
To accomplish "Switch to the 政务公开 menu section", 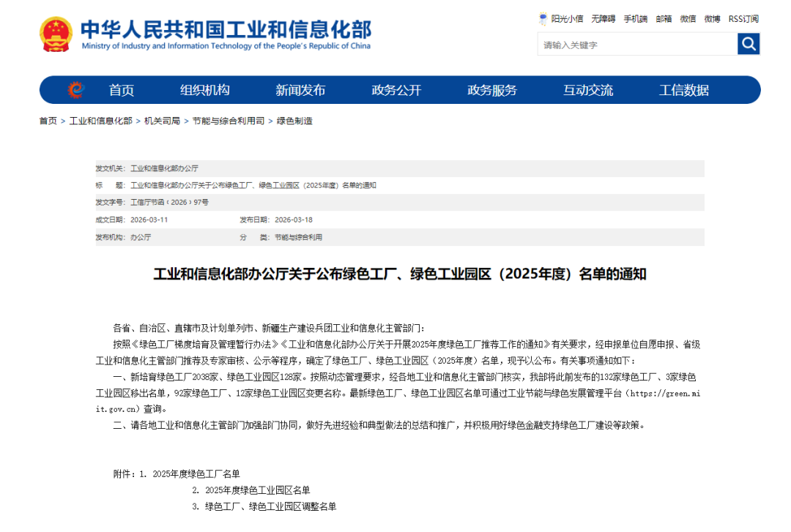I will point(397,90).
